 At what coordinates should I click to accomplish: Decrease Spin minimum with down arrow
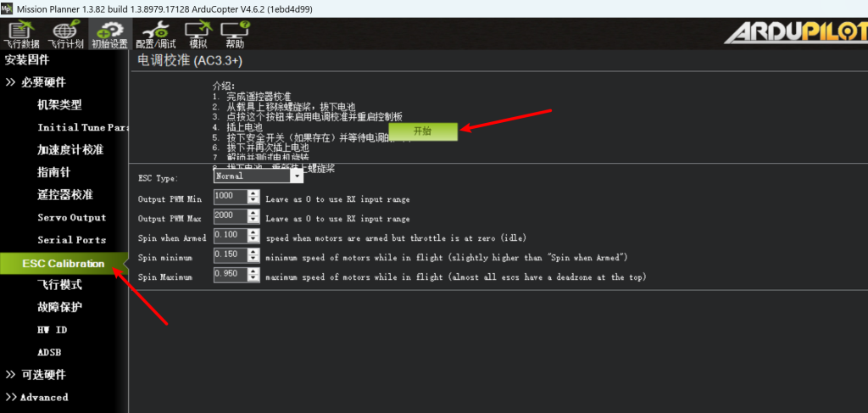[x=253, y=259]
